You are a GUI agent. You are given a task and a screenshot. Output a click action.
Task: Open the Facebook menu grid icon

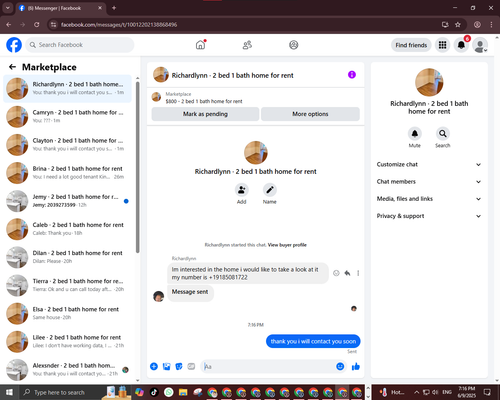pyautogui.click(x=442, y=45)
